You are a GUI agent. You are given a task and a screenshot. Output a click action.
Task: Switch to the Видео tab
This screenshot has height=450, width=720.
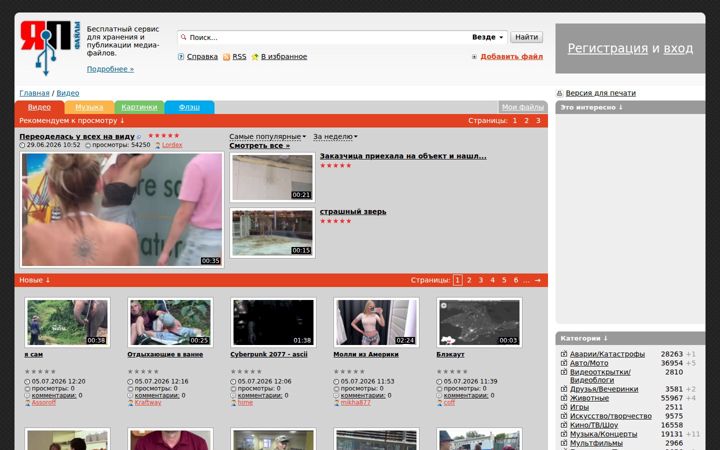point(39,107)
